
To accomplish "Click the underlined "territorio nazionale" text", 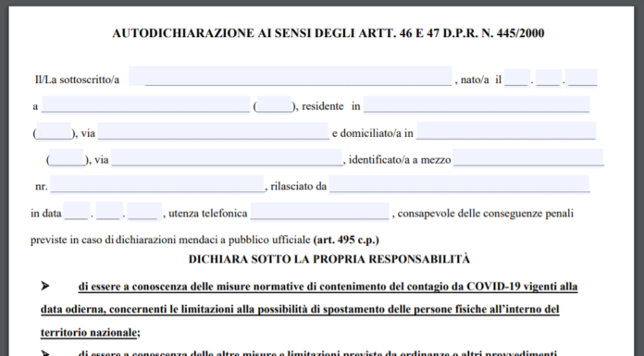I will pyautogui.click(x=88, y=332).
